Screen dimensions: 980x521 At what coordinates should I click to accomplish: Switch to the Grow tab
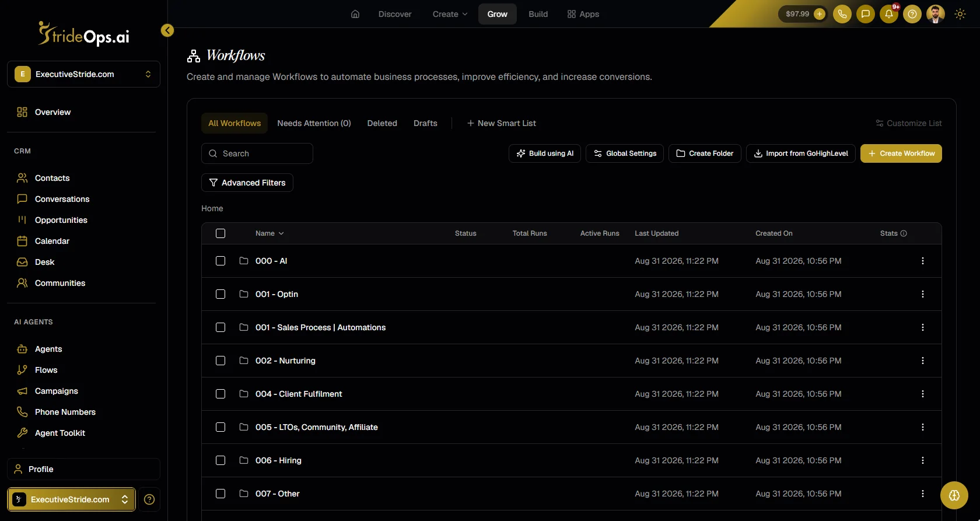tap(498, 14)
